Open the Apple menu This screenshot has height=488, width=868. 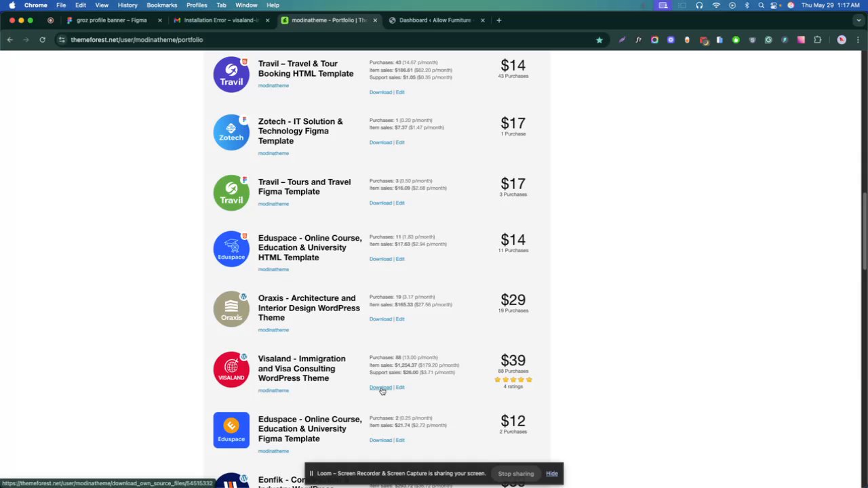(12, 5)
